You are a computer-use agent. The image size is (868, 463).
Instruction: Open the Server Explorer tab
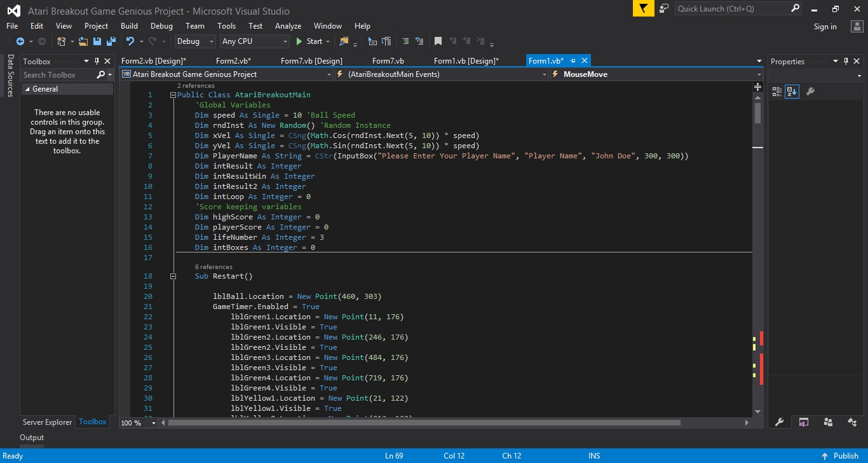[47, 422]
